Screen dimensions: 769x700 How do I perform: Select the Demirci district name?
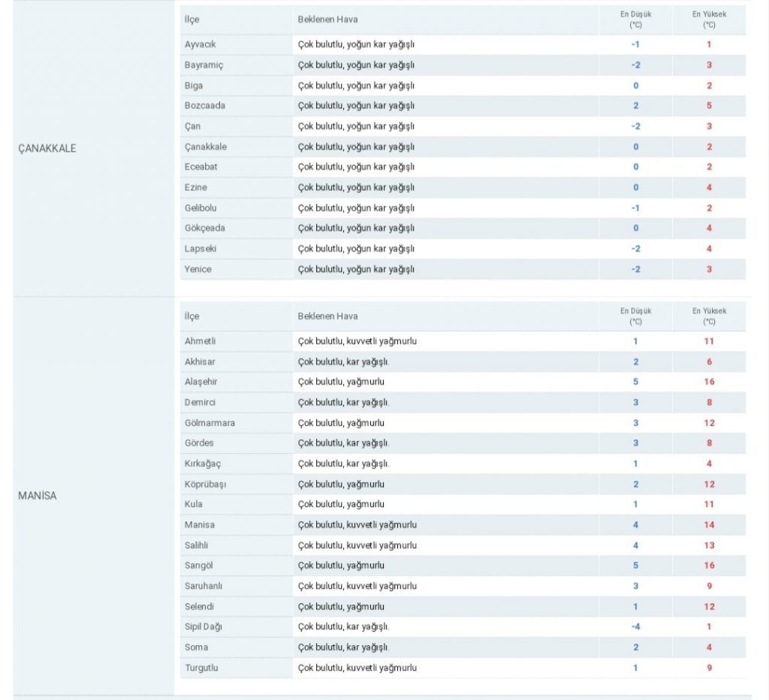click(x=200, y=403)
